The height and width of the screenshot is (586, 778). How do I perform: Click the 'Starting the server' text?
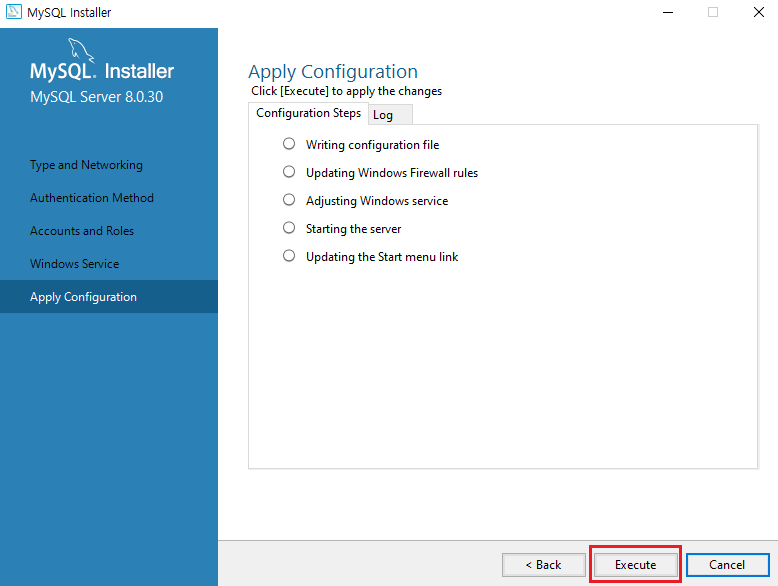[353, 229]
